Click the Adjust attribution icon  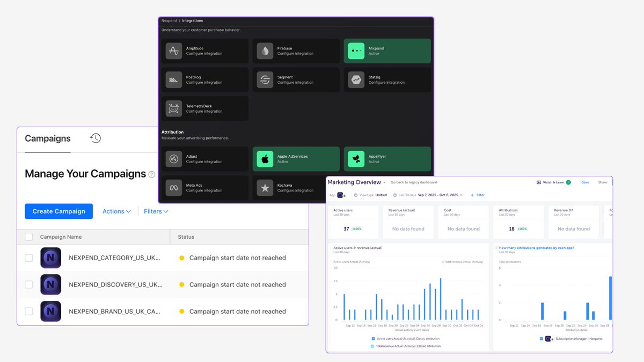click(174, 159)
